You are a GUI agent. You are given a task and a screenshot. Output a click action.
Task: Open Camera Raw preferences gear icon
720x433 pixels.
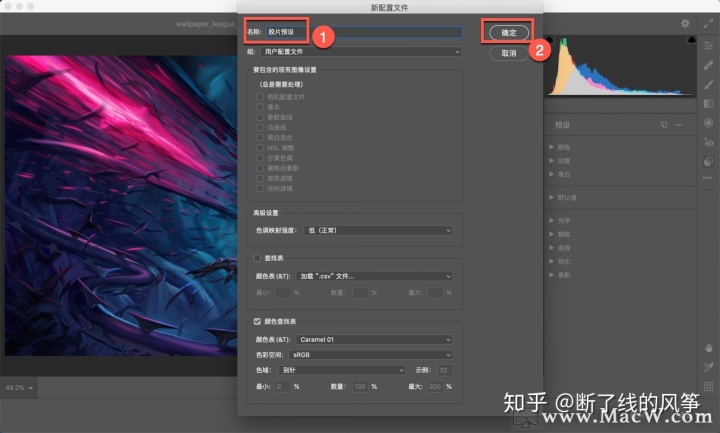click(685, 23)
